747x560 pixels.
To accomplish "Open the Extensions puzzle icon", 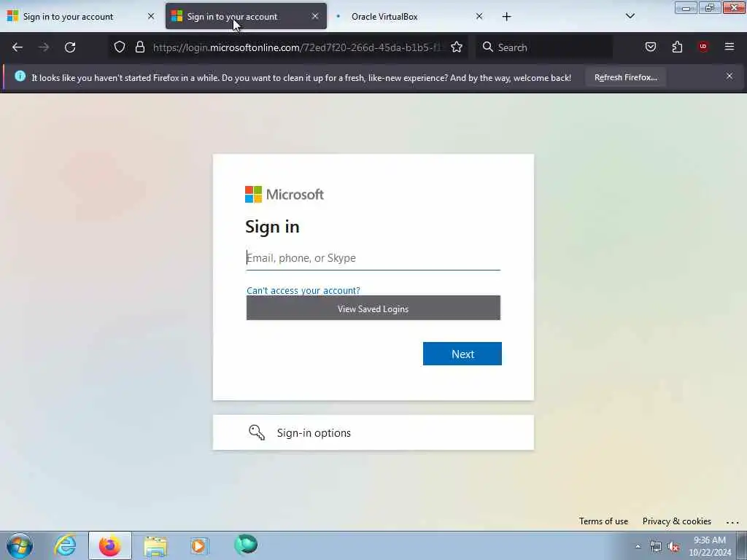I will 677,47.
